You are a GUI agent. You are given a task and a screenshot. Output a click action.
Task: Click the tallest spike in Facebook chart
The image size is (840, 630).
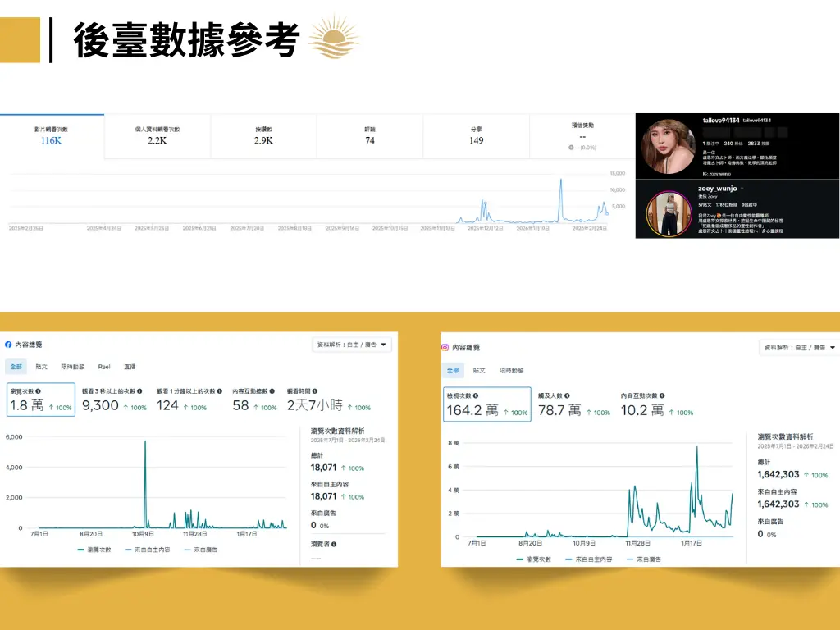[145, 442]
